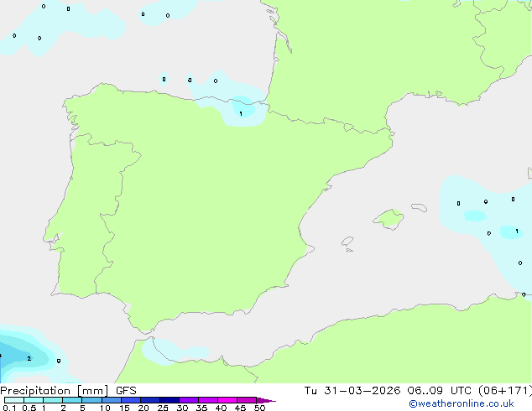The width and height of the screenshot is (532, 411).
Task: Click the Ibiza island outline on the map
Action: (x=347, y=242)
